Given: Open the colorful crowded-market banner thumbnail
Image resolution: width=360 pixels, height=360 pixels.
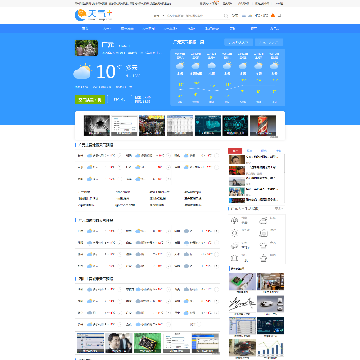Looking at the screenshot, I should [152, 125].
